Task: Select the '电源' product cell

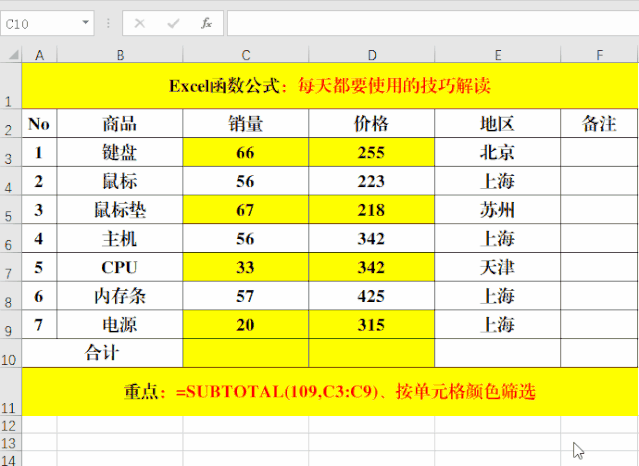Action: [120, 325]
